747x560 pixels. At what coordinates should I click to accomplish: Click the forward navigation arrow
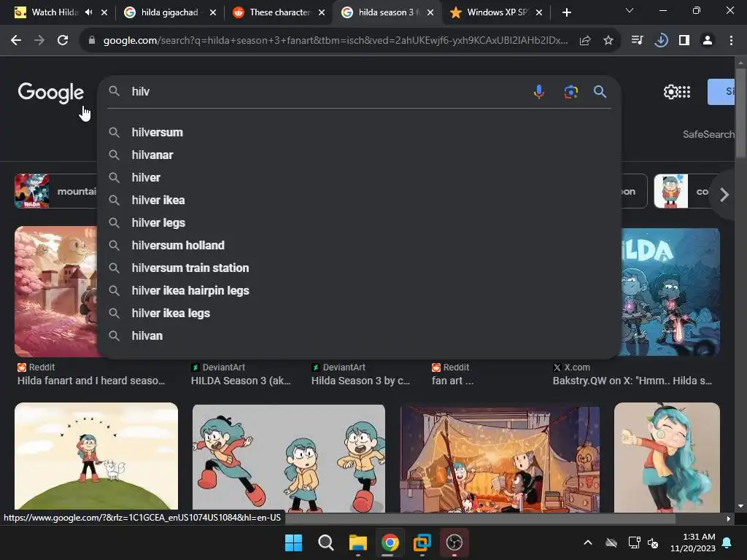click(x=39, y=41)
